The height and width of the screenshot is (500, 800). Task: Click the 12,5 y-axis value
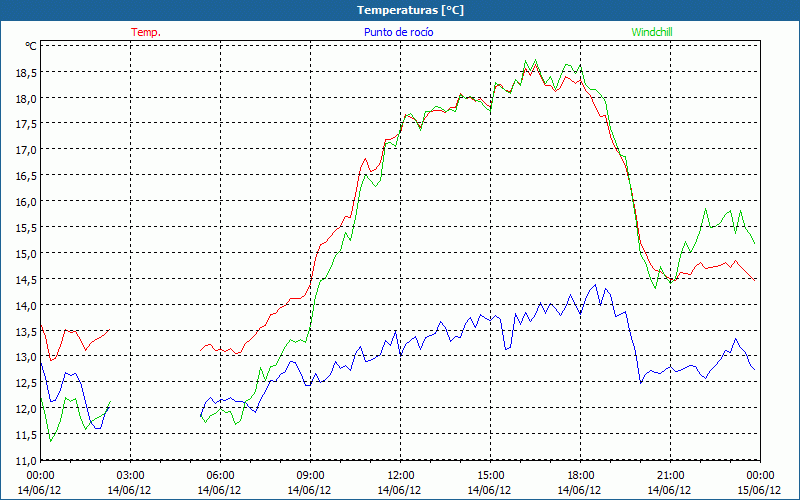[x=26, y=384]
